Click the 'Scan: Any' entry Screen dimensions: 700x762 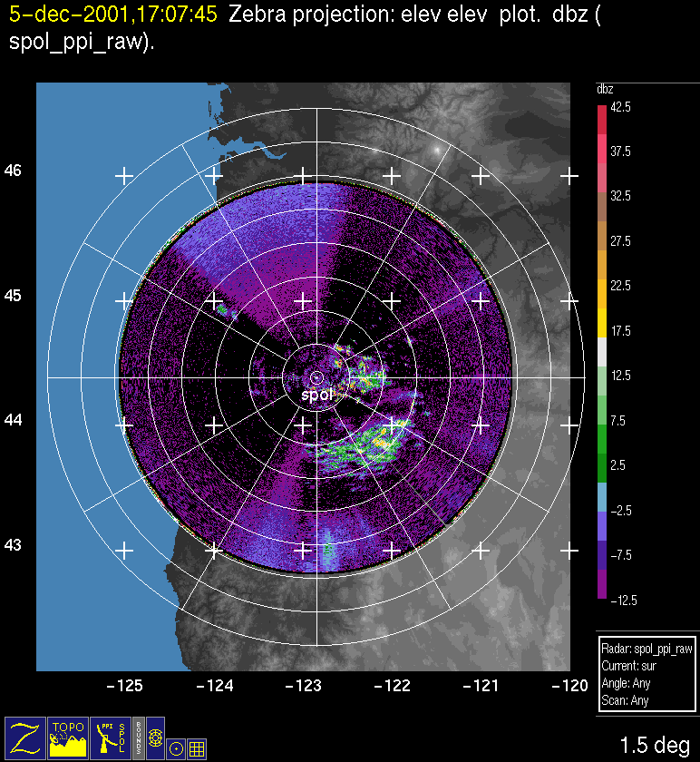[625, 701]
